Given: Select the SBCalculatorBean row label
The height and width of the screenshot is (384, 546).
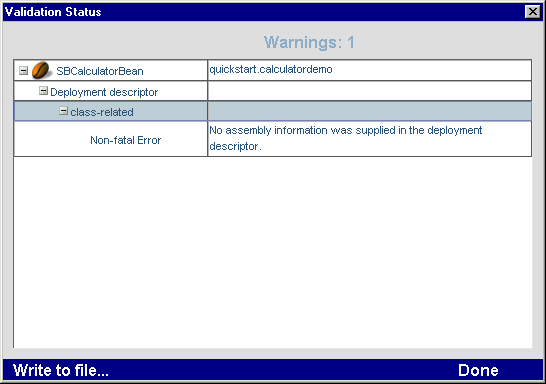Looking at the screenshot, I should point(100,71).
